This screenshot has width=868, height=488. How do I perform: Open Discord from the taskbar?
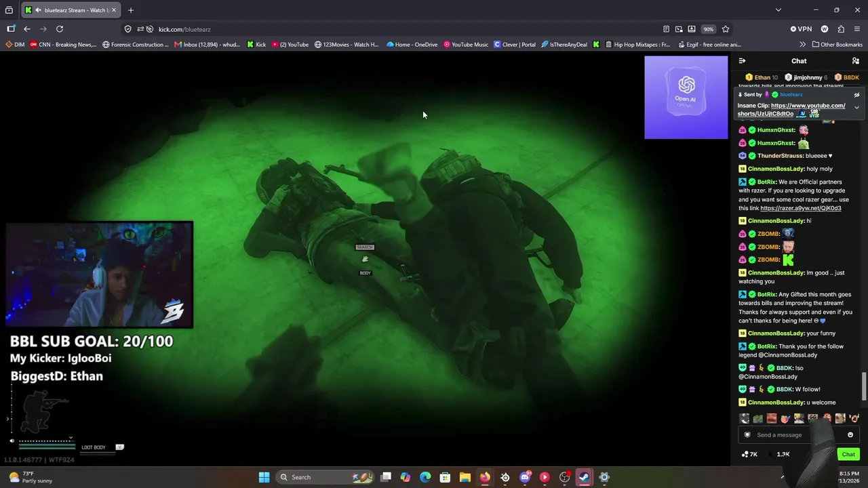[x=525, y=477]
